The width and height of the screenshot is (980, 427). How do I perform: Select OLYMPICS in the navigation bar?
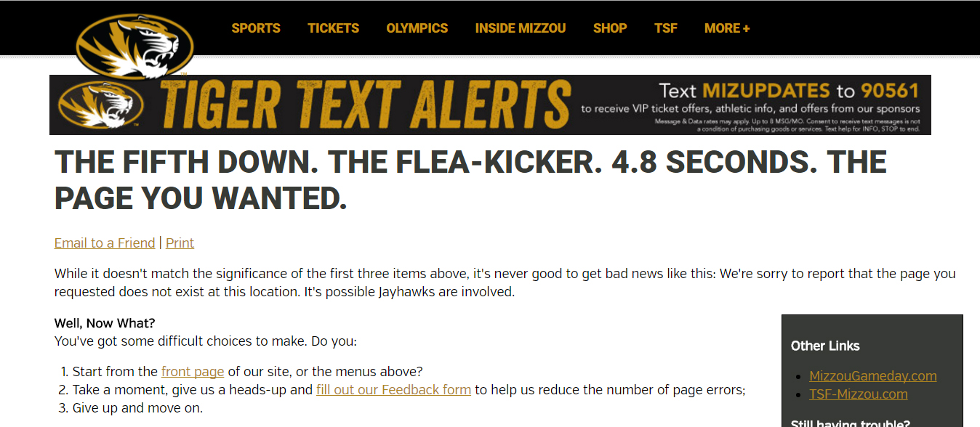point(417,28)
